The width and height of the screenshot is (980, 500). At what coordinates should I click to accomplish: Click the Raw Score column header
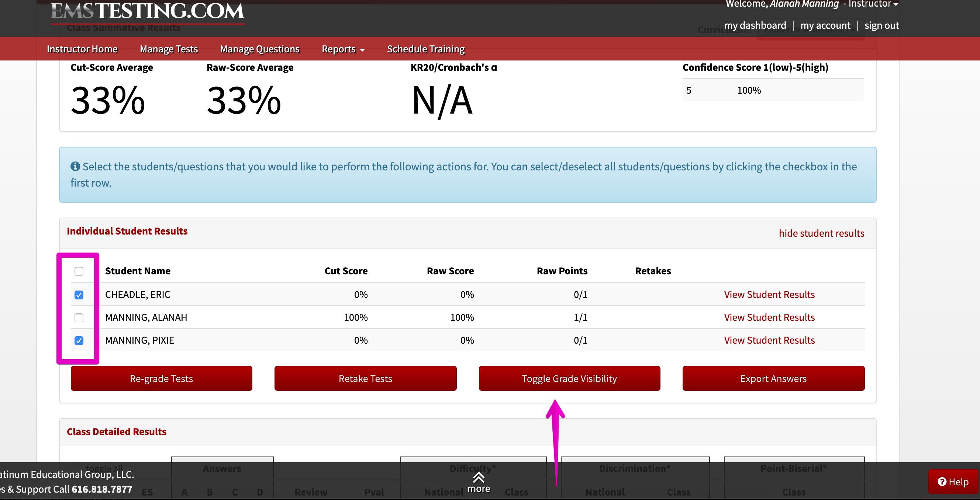pyautogui.click(x=450, y=271)
